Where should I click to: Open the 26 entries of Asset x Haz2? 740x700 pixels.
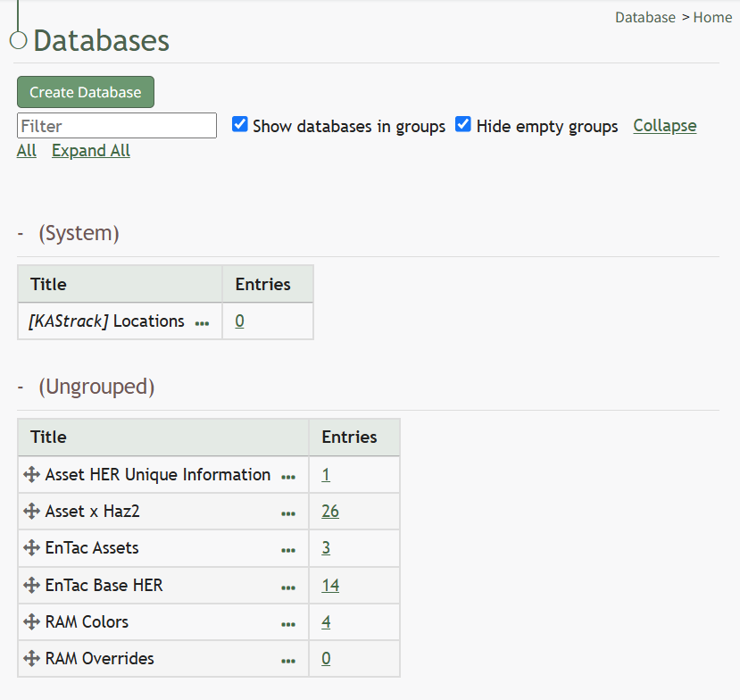click(x=330, y=512)
